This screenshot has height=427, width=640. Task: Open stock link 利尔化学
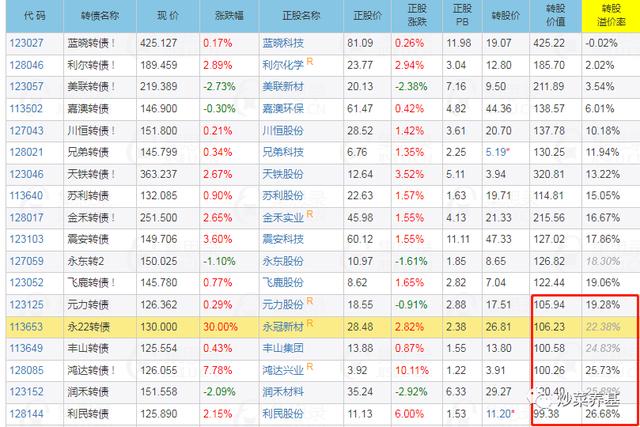(283, 65)
